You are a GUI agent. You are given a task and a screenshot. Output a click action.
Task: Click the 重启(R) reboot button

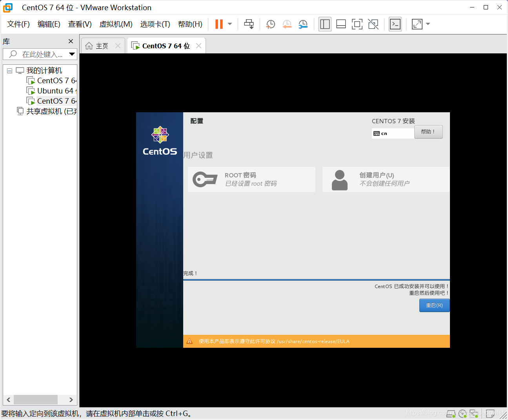[434, 305]
